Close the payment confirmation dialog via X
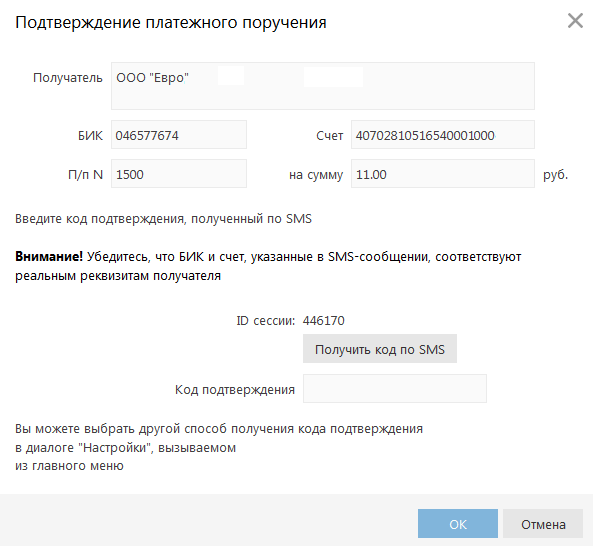The image size is (593, 546). click(x=575, y=20)
